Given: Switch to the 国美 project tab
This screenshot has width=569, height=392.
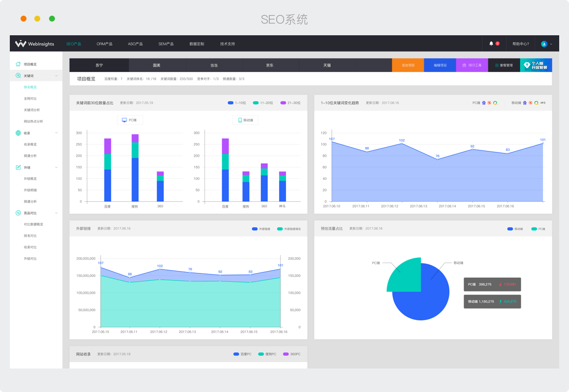Looking at the screenshot, I should point(156,65).
